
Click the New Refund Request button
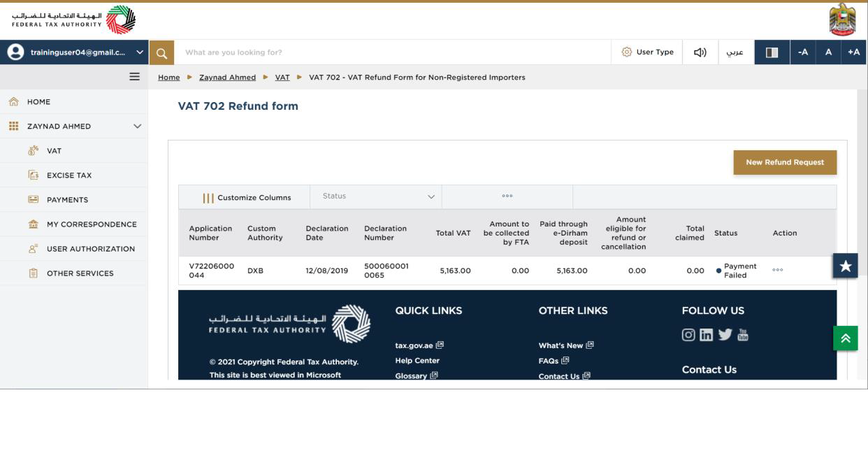(x=785, y=162)
